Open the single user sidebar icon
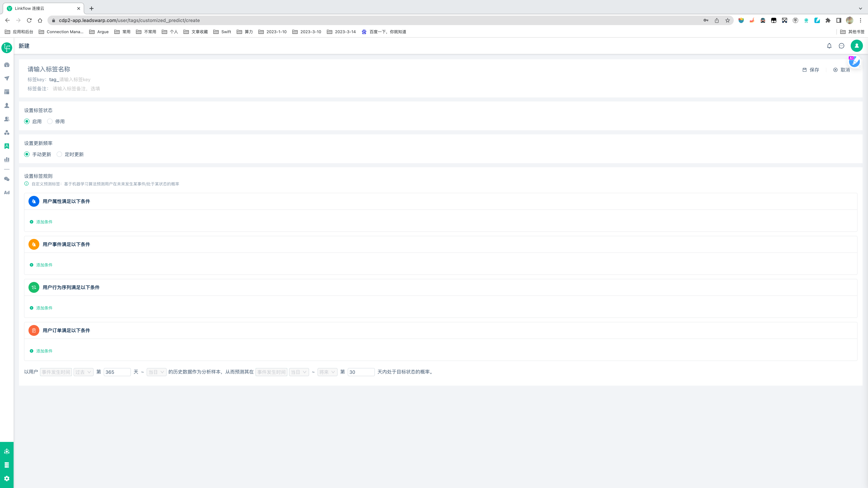Screen dimensions: 868x488 pos(7,105)
